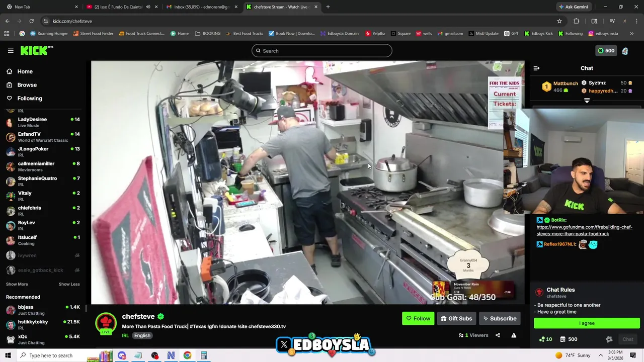
Task: Click Show Less in followed list
Action: 69,284
